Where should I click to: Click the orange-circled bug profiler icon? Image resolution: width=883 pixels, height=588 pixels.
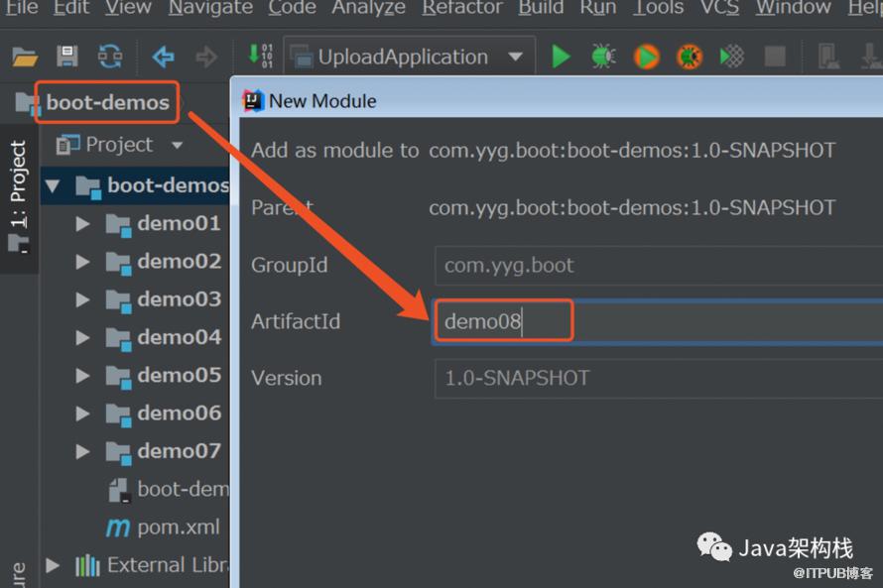690,57
